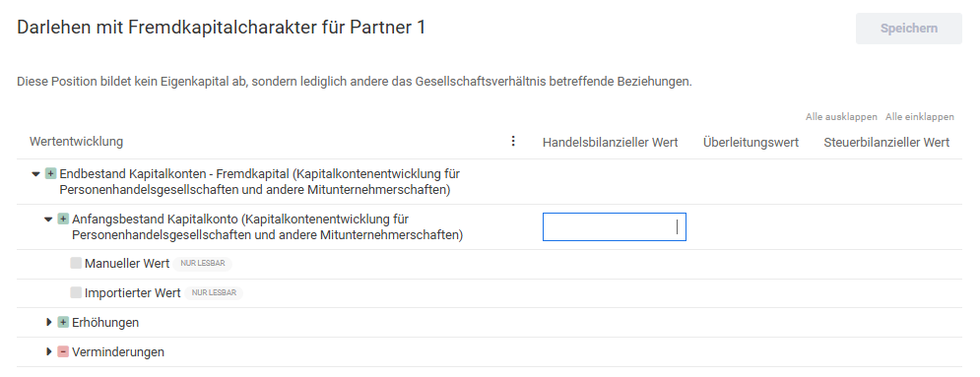
Task: Click the description text about Eigenkapital
Action: 355,82
